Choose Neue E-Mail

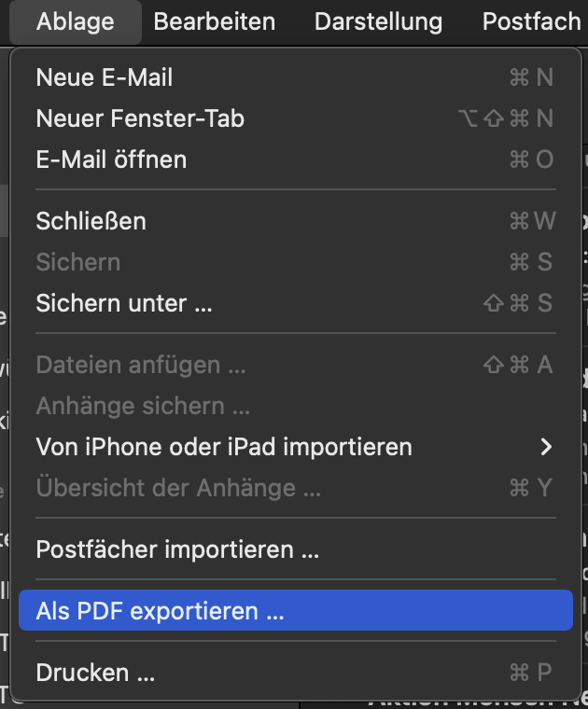click(x=105, y=77)
